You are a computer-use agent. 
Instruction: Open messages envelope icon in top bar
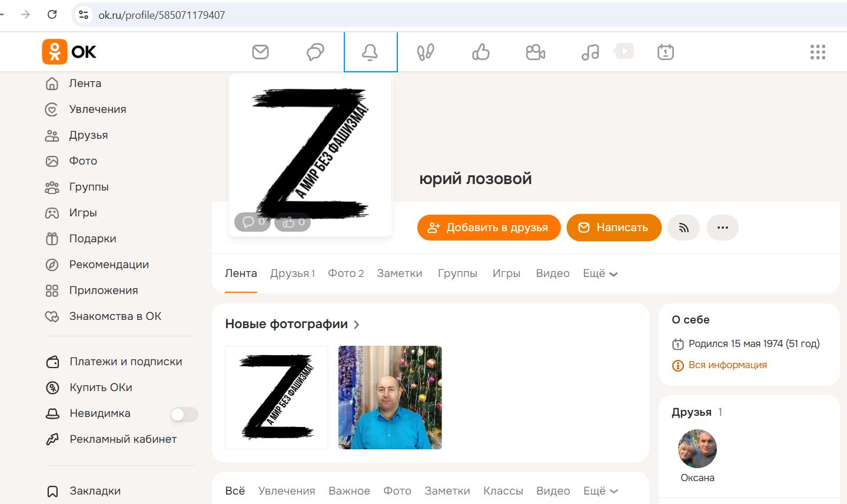pos(260,52)
